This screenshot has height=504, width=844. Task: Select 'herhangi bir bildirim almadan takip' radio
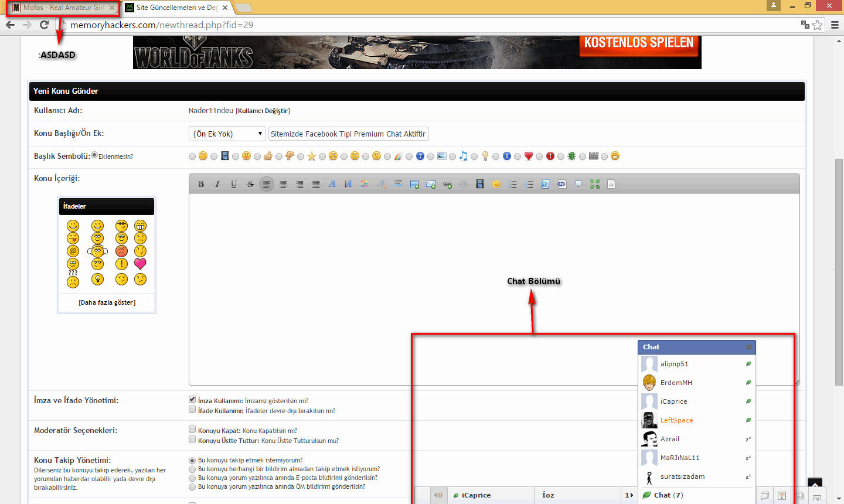192,469
